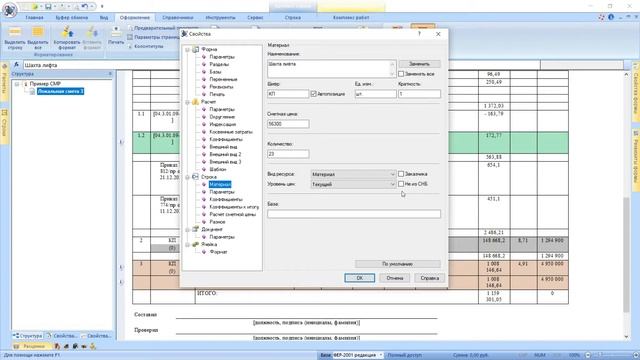
Task: Click the 'Количество' input field
Action: [x=288, y=154]
